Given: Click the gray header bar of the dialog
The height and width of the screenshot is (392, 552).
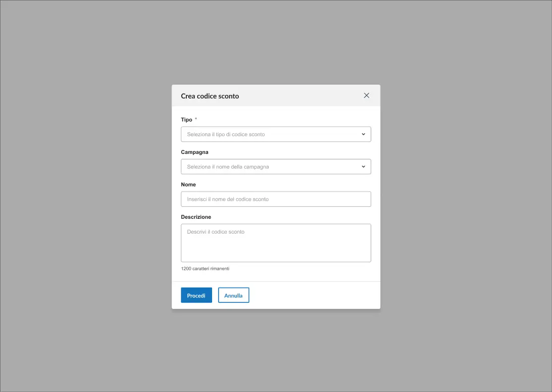Looking at the screenshot, I should [297, 96].
